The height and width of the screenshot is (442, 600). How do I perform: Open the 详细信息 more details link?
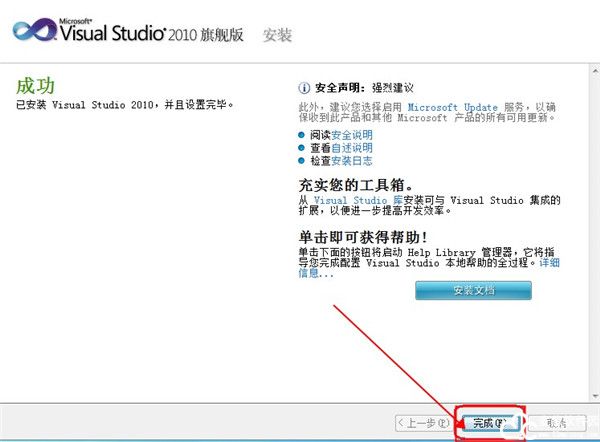pyautogui.click(x=549, y=263)
